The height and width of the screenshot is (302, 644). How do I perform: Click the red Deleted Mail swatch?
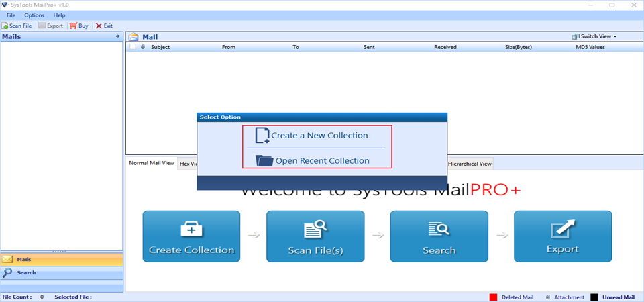[493, 297]
